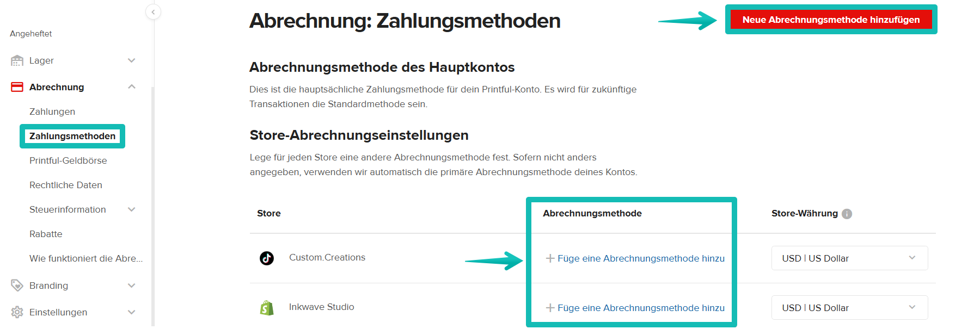Collapse the sidebar using the arrow icon
The height and width of the screenshot is (329, 980).
153,11
